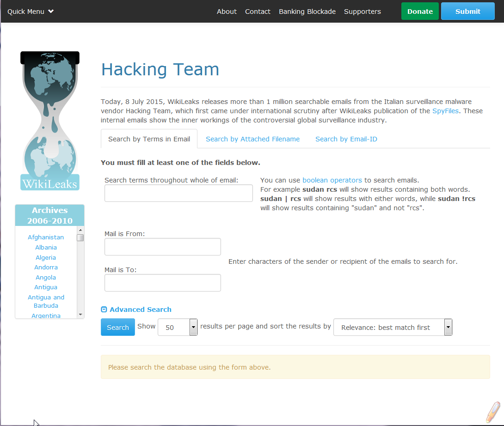The width and height of the screenshot is (504, 426).
Task: Click the Quick Menu chevron arrow
Action: 51,11
